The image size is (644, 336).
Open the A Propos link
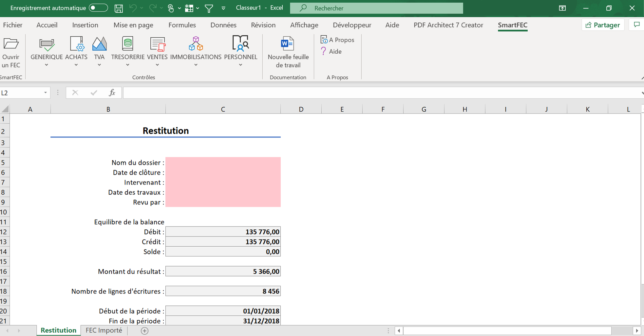tap(337, 40)
